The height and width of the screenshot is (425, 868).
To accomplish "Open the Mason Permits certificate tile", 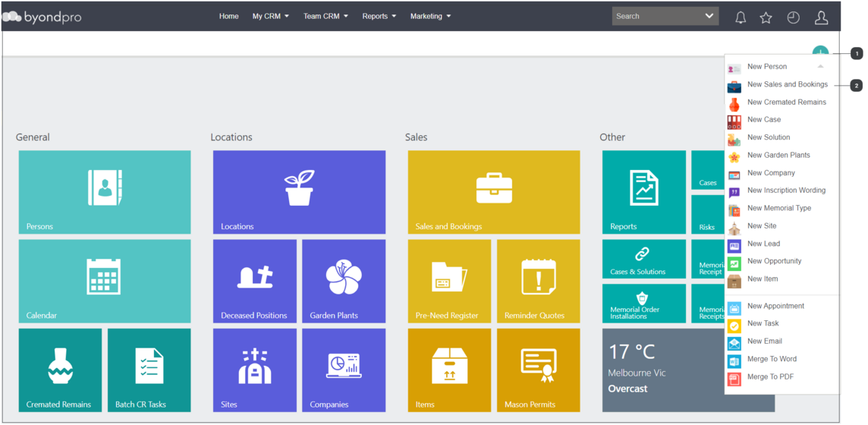I will 539,370.
